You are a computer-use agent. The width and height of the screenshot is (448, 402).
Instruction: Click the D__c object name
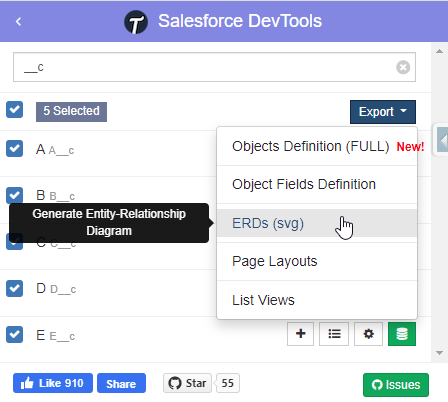click(x=63, y=289)
